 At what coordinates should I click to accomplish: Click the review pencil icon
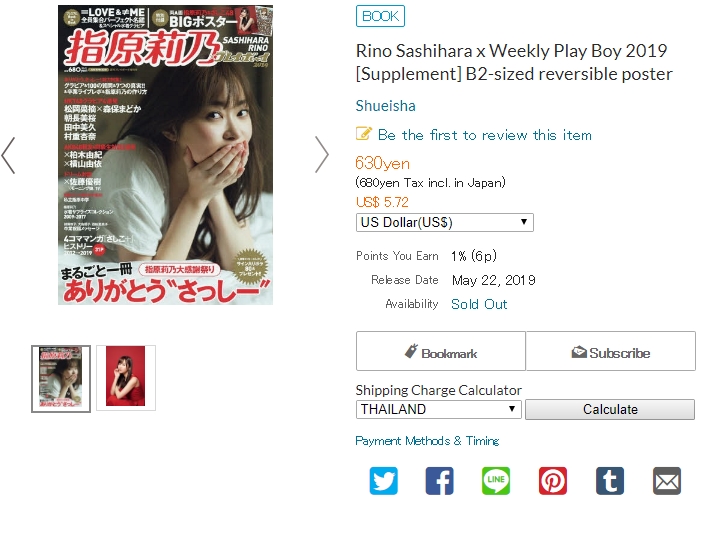click(x=364, y=134)
